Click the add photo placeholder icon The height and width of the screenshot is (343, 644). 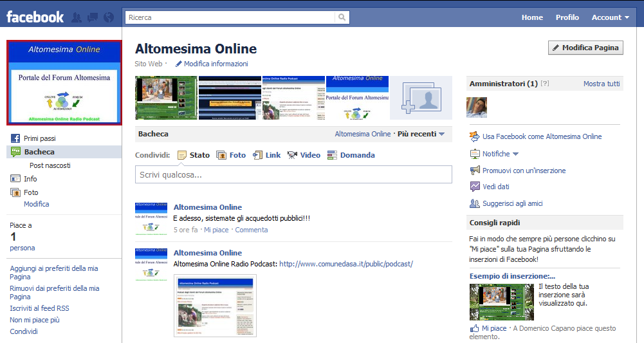tap(421, 98)
